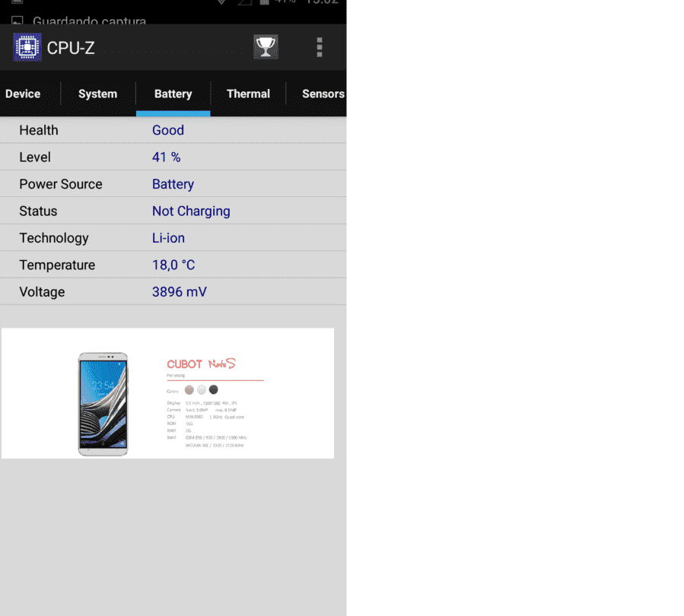Select the '41 %' level value
Image resolution: width=684 pixels, height=616 pixels.
(x=166, y=157)
